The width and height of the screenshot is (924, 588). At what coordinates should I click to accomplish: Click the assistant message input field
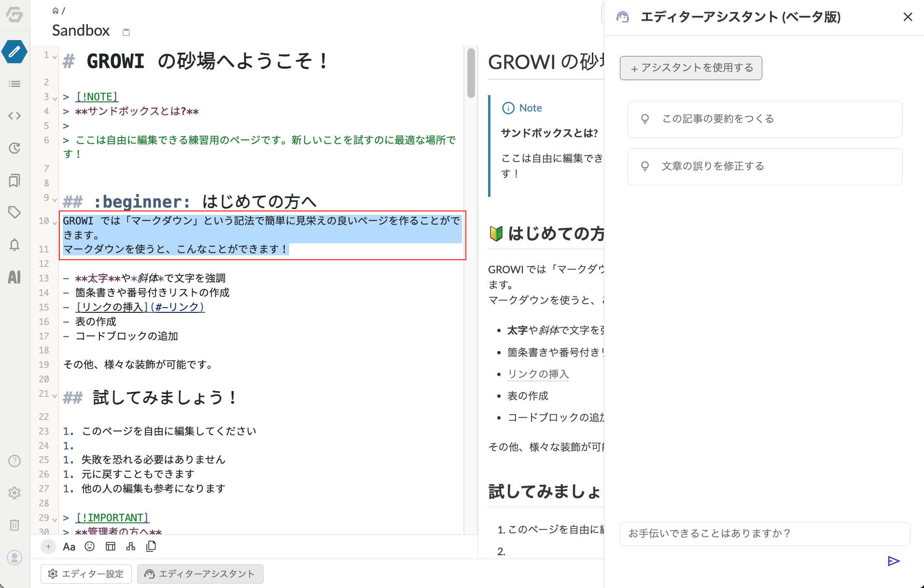765,533
